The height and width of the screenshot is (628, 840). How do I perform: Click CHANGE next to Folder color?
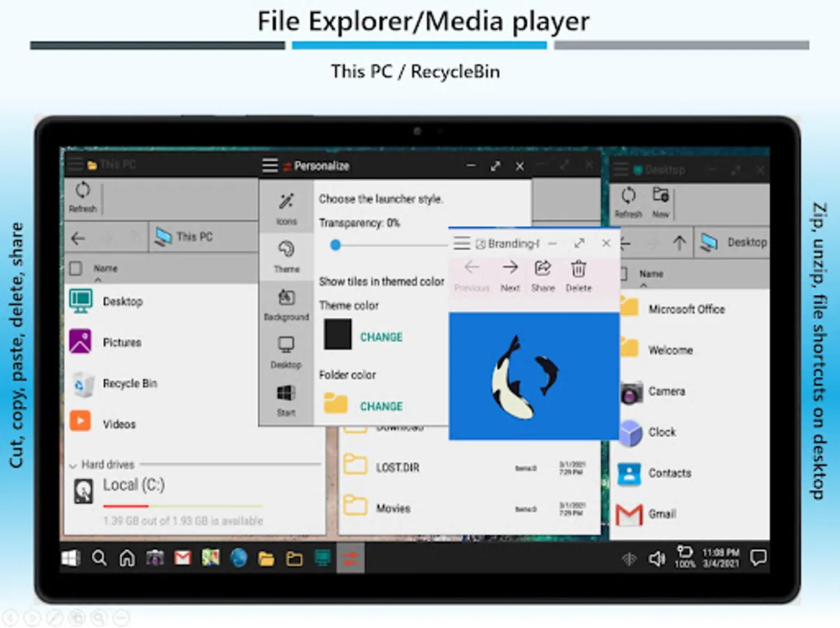381,406
